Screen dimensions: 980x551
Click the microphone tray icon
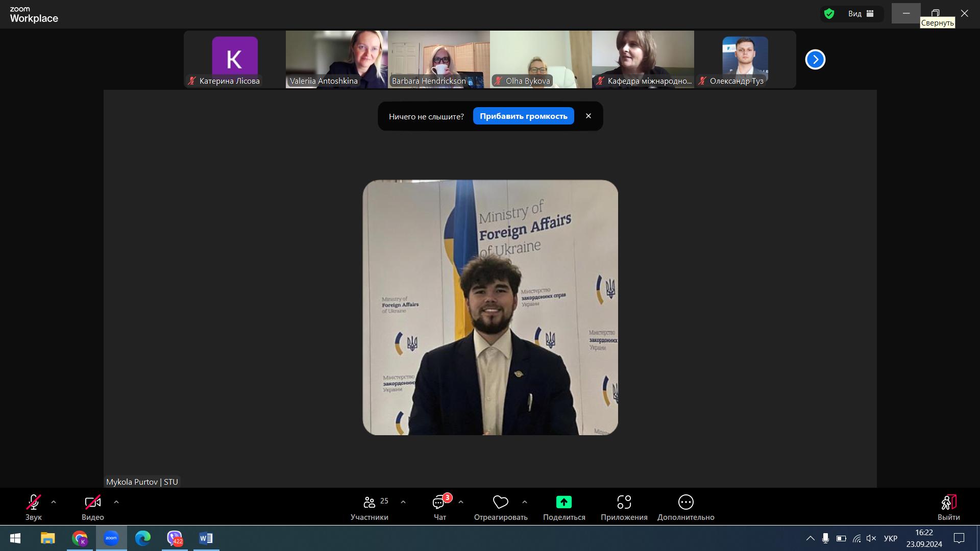click(825, 538)
